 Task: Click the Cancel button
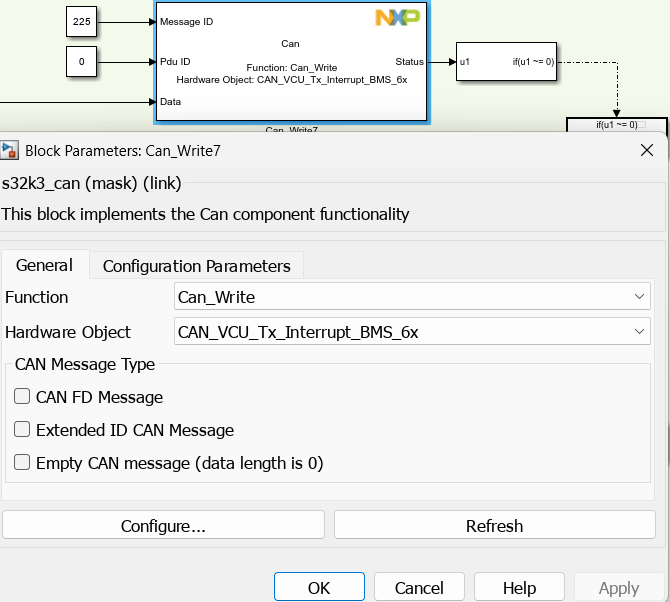pyautogui.click(x=419, y=588)
